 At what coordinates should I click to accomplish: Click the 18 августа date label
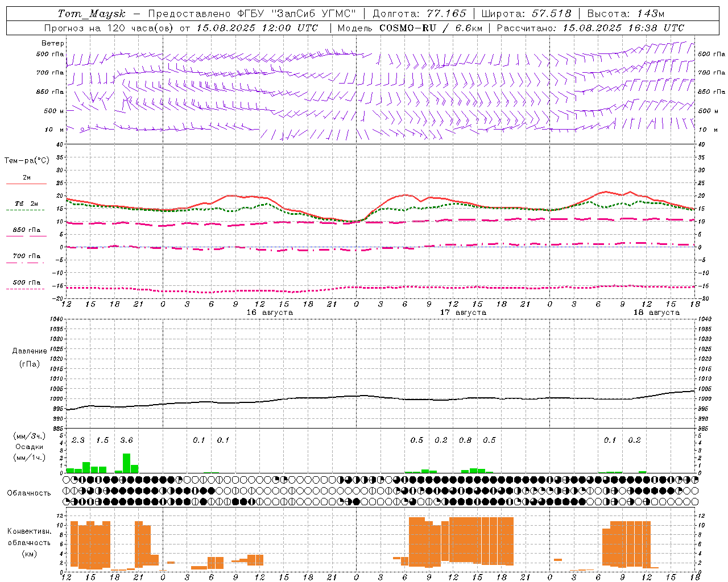[656, 313]
